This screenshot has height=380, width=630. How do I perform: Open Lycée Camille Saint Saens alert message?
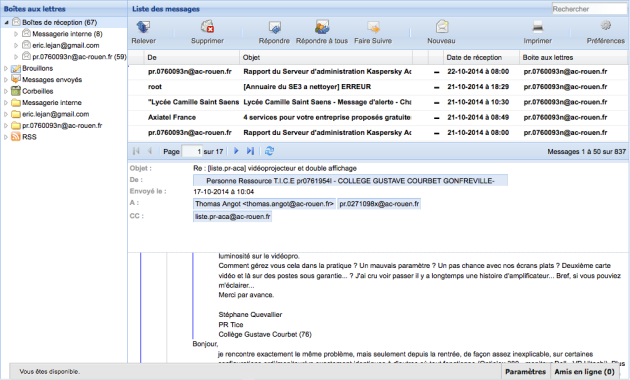click(x=378, y=102)
